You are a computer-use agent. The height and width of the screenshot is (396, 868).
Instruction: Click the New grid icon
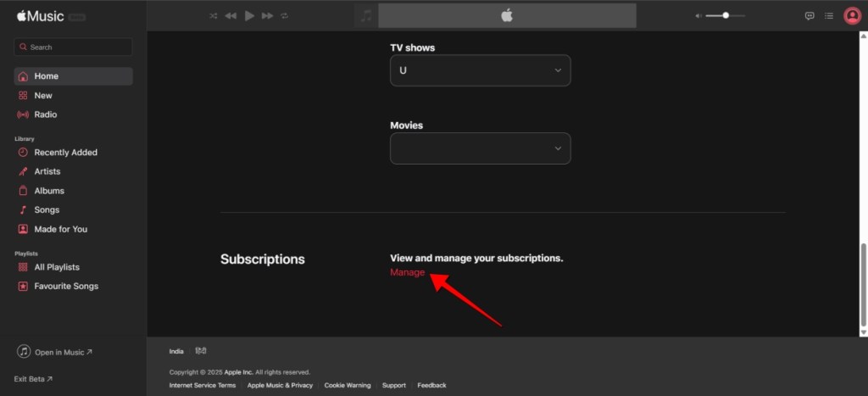(x=23, y=95)
